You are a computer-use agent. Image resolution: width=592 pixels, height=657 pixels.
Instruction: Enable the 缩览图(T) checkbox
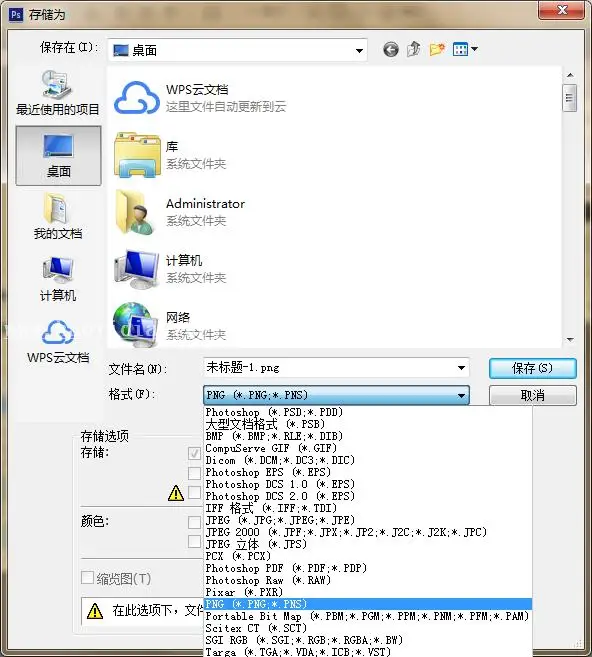pos(87,578)
